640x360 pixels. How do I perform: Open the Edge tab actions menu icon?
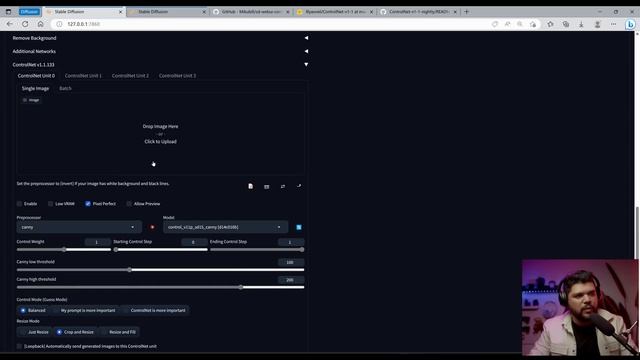[x=8, y=12]
